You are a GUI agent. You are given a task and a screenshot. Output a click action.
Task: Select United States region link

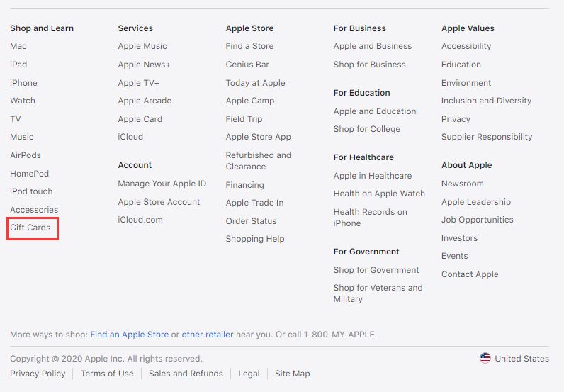coord(521,358)
